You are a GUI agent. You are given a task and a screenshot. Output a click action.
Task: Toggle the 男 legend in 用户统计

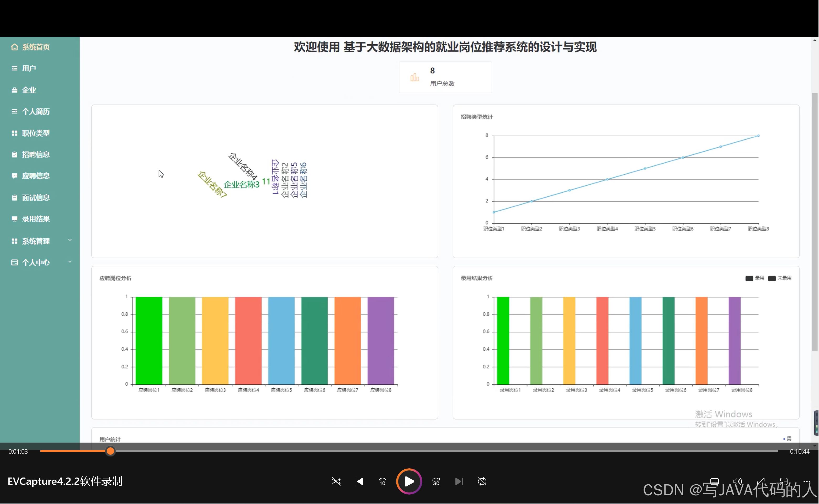coord(787,438)
